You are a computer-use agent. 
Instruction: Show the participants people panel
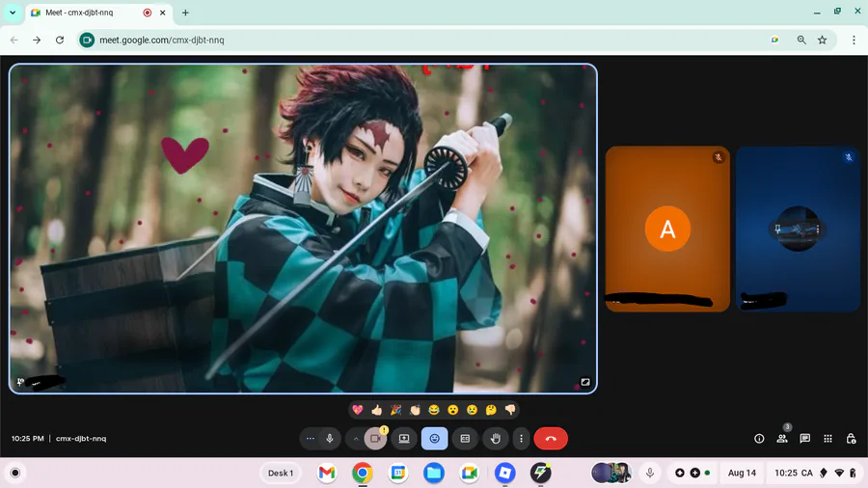[x=782, y=439]
